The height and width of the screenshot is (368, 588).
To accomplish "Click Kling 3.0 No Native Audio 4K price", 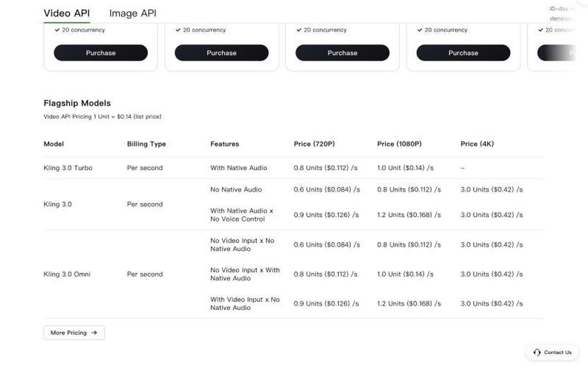I will coord(491,189).
